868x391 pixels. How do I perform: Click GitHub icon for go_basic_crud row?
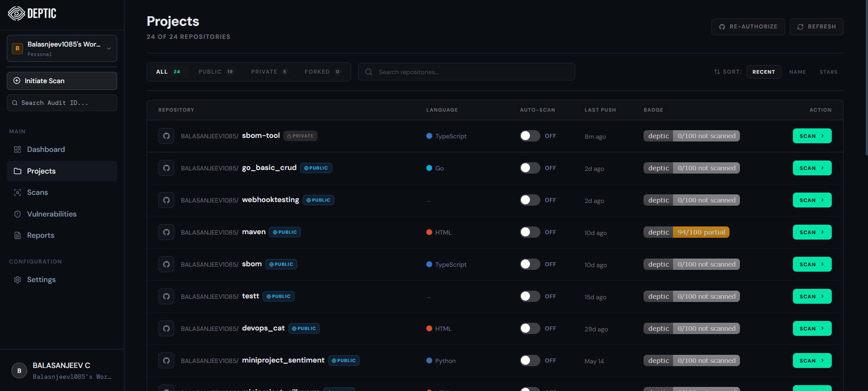(x=167, y=168)
